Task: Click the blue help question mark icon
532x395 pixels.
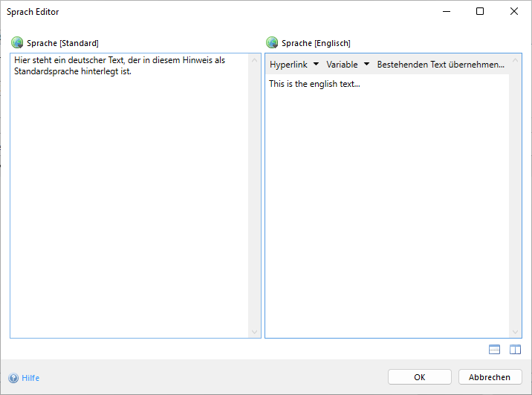Action: [13, 378]
